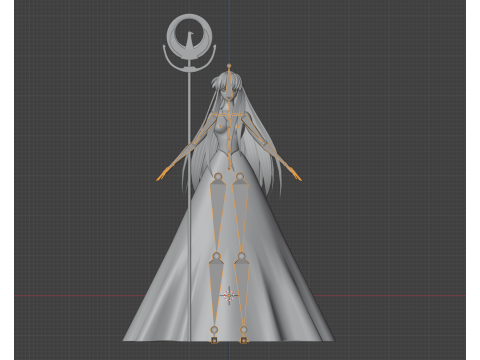Click the ankle joint sphere nearest the staff
Screen dimensions: 480x360
point(214,330)
